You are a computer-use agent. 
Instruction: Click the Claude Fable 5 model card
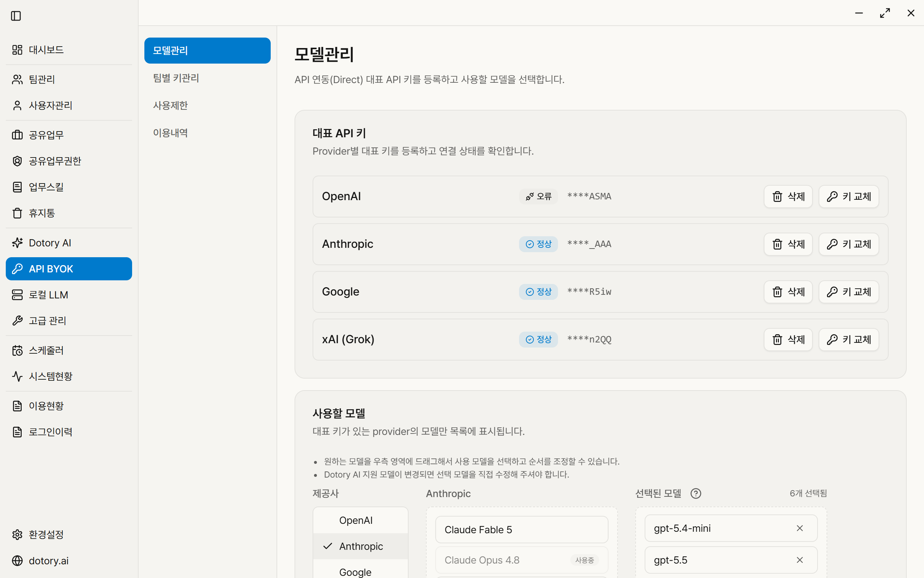[522, 530]
